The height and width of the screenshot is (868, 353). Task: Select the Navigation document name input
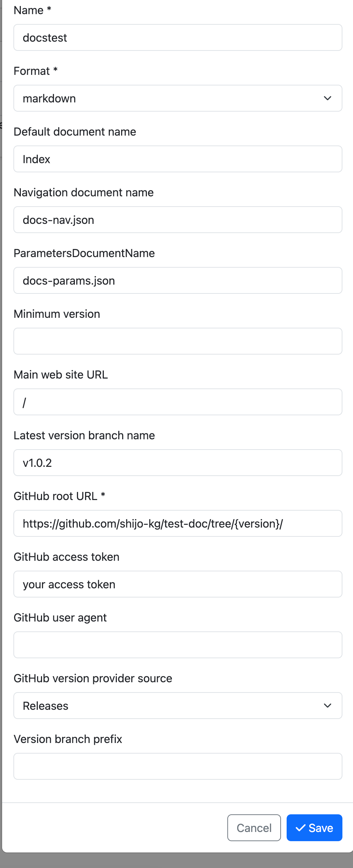point(178,220)
